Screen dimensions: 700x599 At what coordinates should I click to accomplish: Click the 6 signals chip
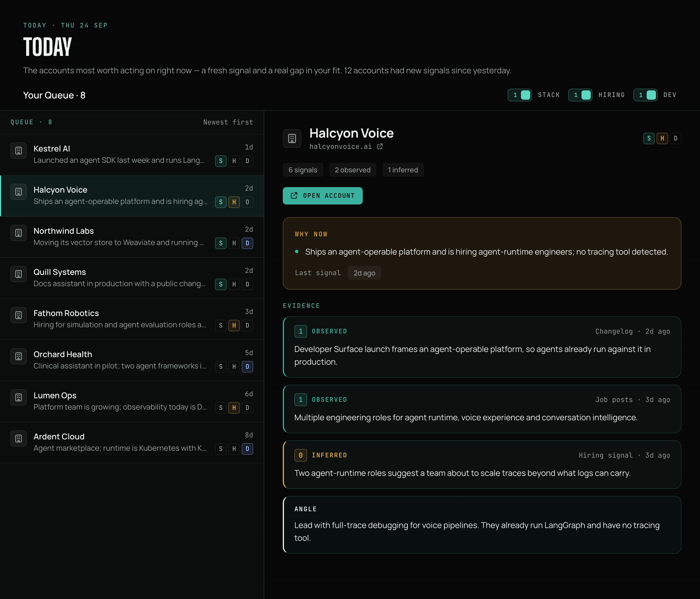(303, 170)
